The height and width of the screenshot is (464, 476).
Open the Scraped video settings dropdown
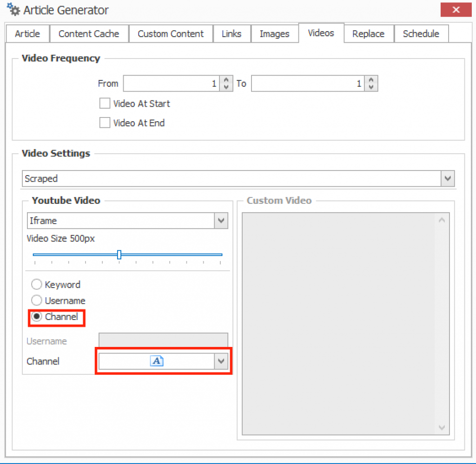tap(447, 178)
